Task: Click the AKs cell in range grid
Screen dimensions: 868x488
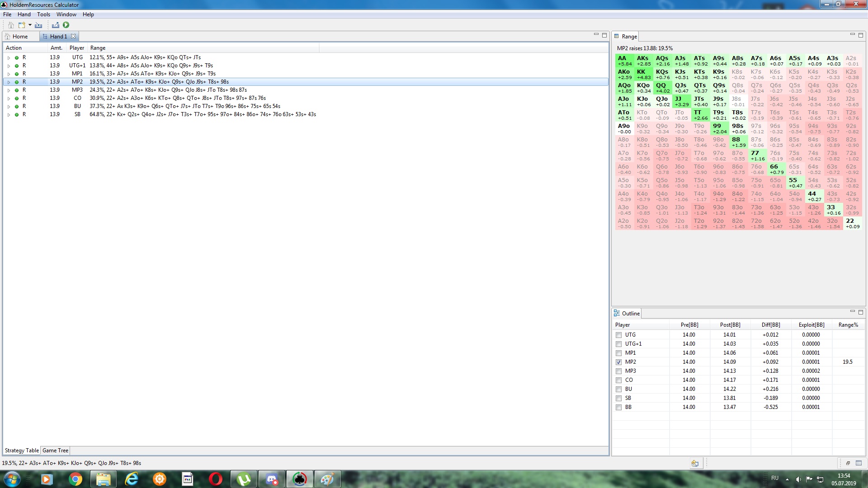Action: 643,61
